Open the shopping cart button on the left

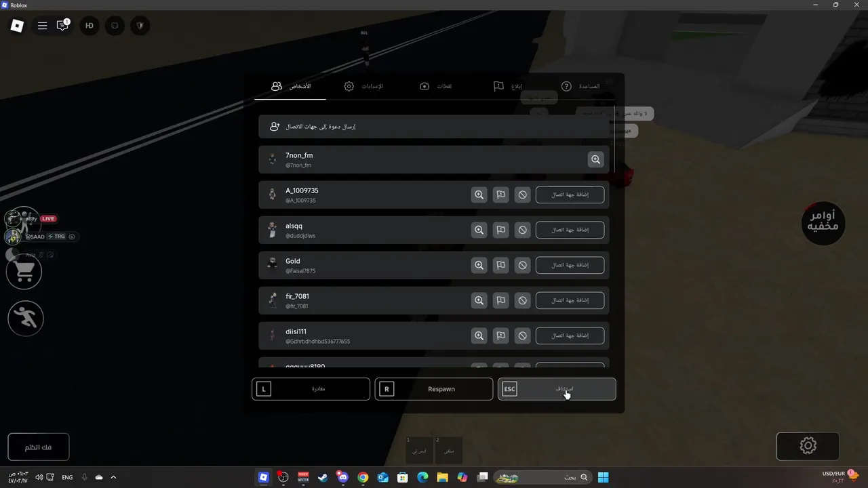point(24,272)
